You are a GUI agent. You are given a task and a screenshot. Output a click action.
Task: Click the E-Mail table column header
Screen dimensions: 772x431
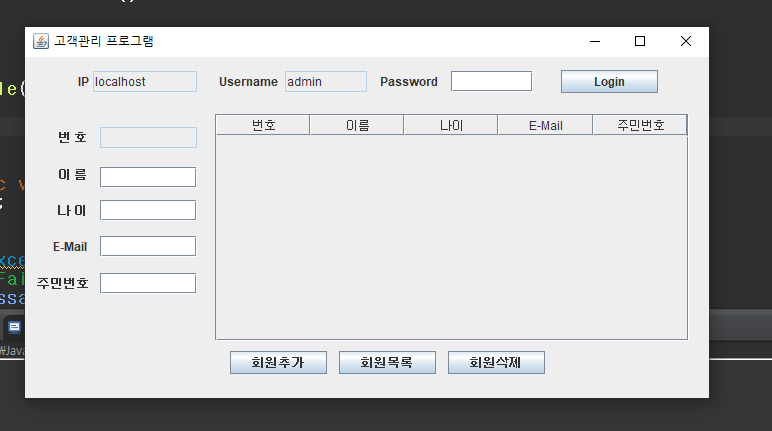coord(546,125)
